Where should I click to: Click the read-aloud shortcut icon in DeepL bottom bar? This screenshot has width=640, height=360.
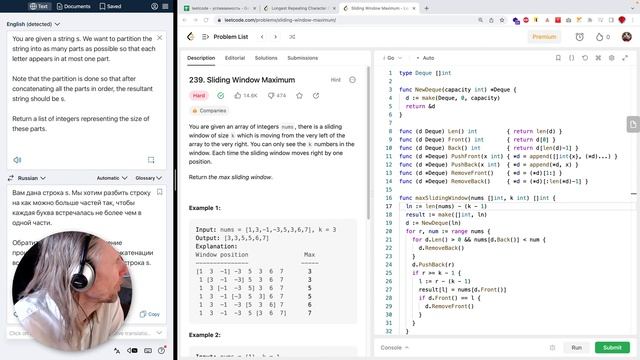pyautogui.click(x=132, y=350)
